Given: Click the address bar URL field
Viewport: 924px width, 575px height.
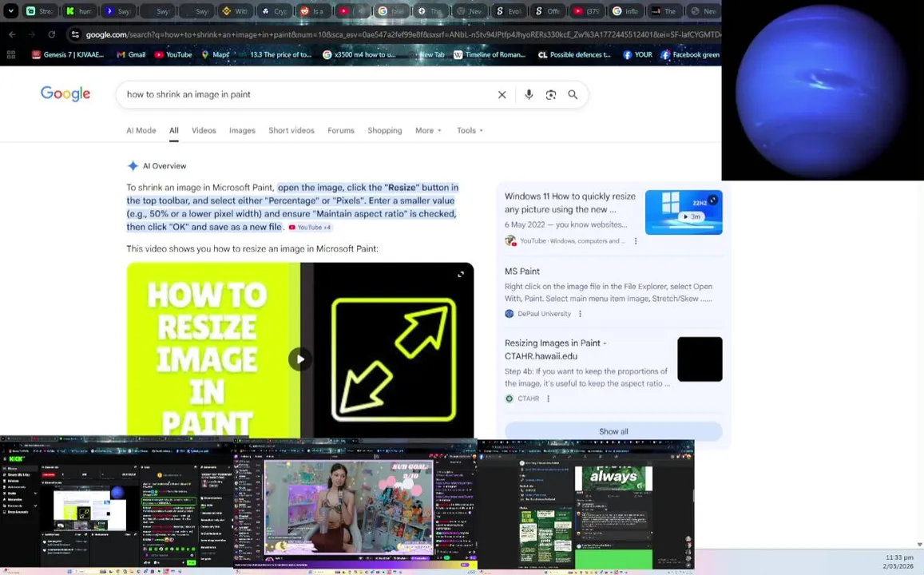Looking at the screenshot, I should 403,35.
